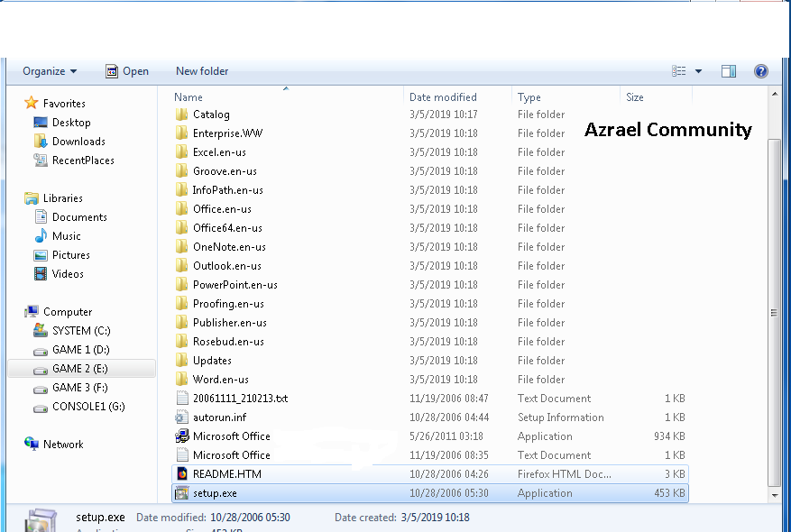
Task: Select the Proofing.en-us folder icon
Action: pos(181,304)
